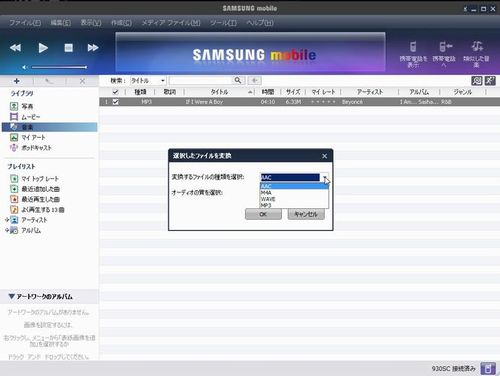Sort by the アーティスト column header
The image size is (500, 376).
tap(370, 92)
